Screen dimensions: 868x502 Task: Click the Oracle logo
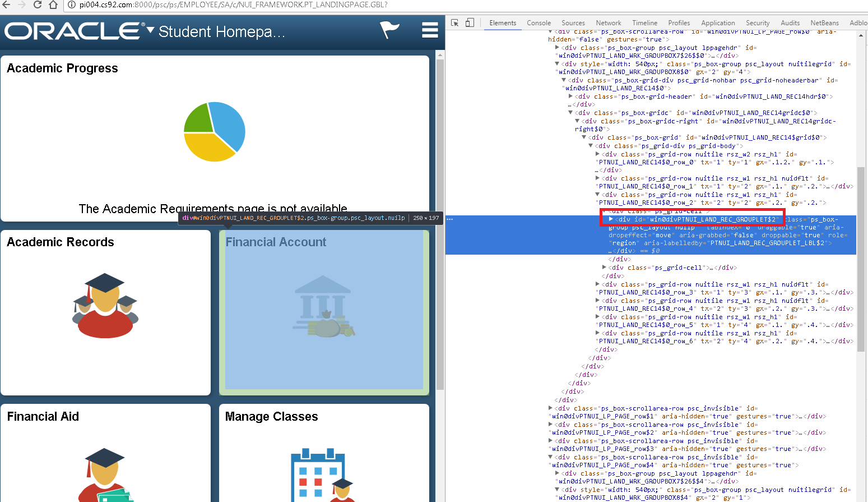point(75,31)
